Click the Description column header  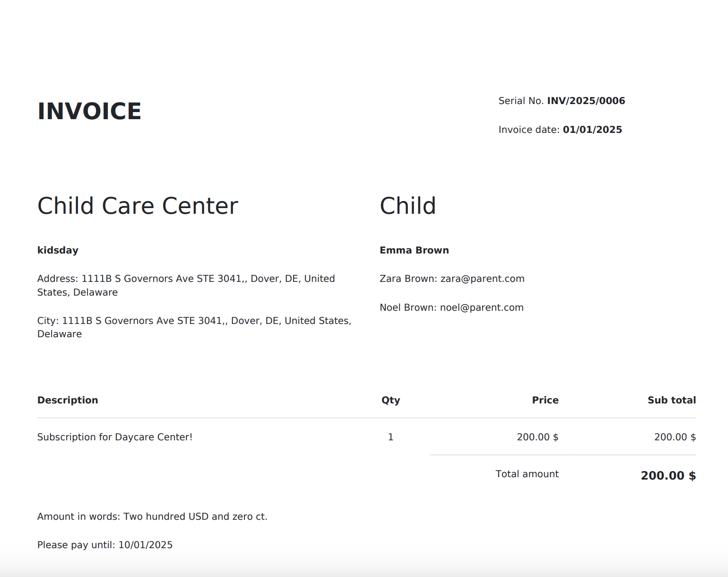[68, 400]
